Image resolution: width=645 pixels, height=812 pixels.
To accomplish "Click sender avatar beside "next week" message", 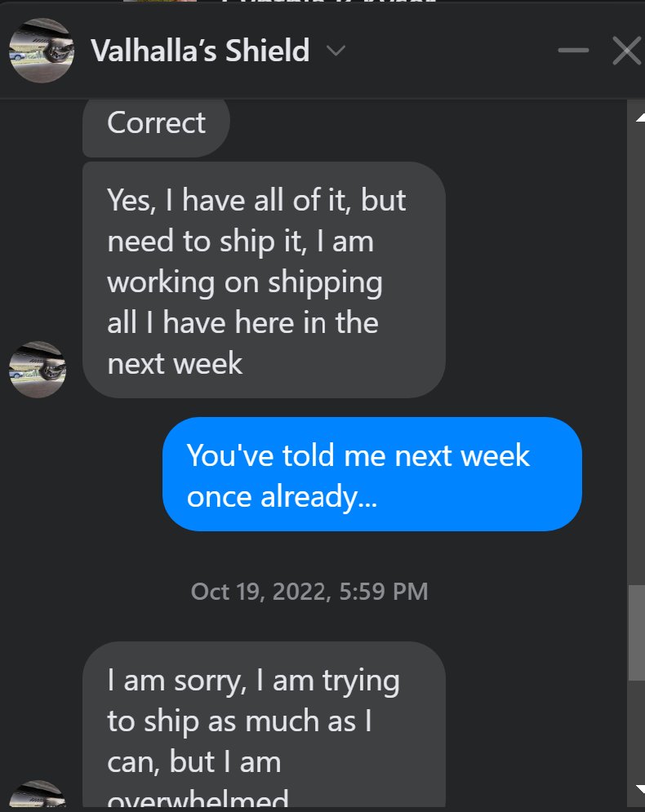I will 38,369.
